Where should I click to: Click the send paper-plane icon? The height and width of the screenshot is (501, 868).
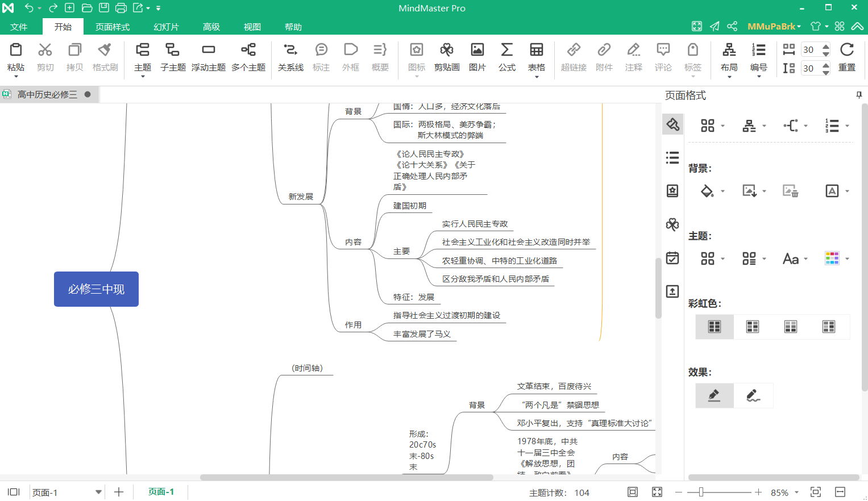pyautogui.click(x=715, y=26)
